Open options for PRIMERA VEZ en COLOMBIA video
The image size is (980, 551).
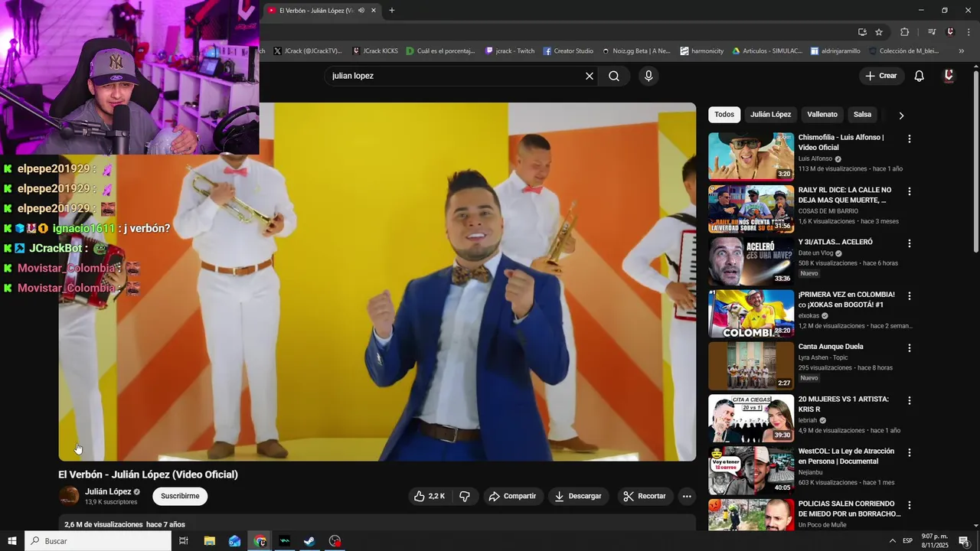tap(910, 295)
